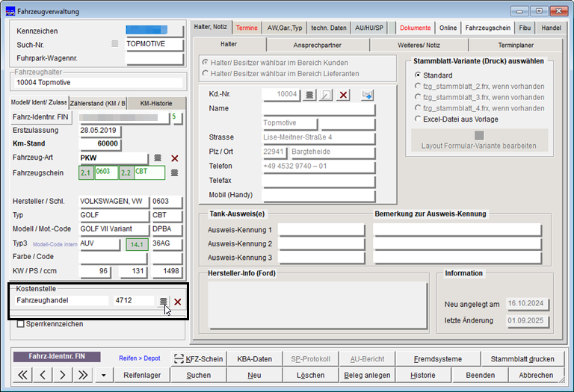Click the Erstzulassung date field

(100, 131)
